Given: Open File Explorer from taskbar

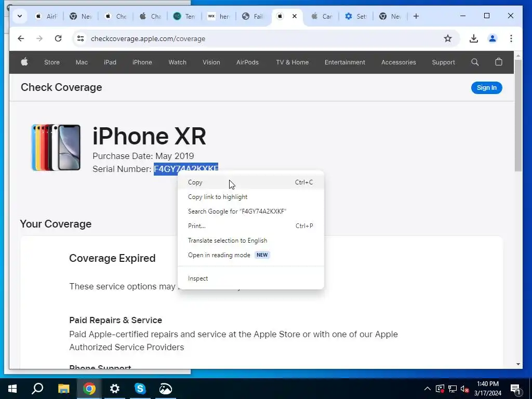Looking at the screenshot, I should 63,389.
